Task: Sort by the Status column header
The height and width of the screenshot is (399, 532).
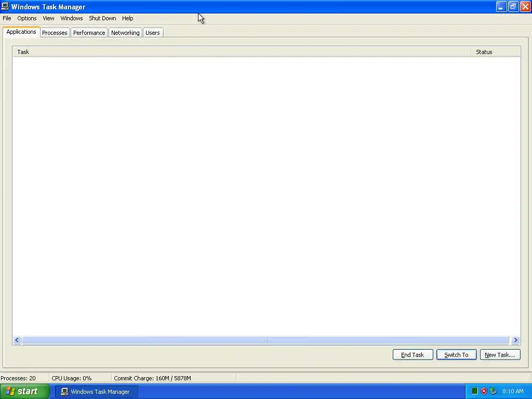Action: [x=495, y=52]
